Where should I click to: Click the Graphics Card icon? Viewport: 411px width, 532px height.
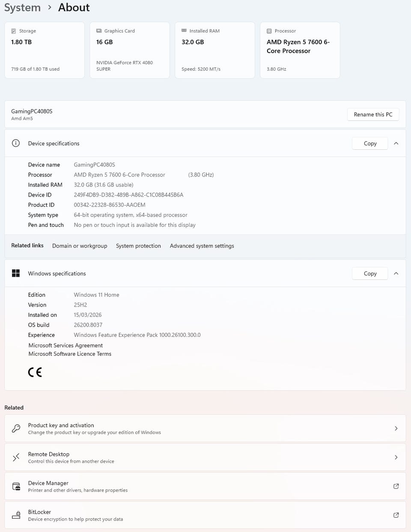[x=99, y=31]
